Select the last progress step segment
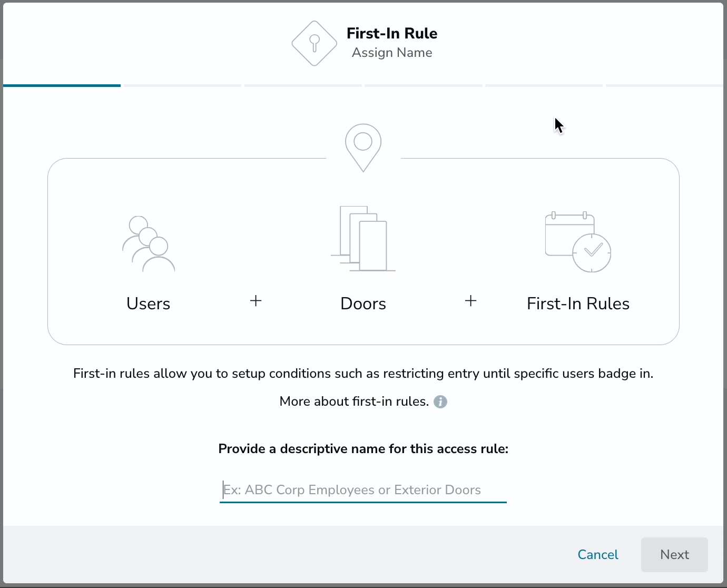The width and height of the screenshot is (727, 588). [x=665, y=85]
